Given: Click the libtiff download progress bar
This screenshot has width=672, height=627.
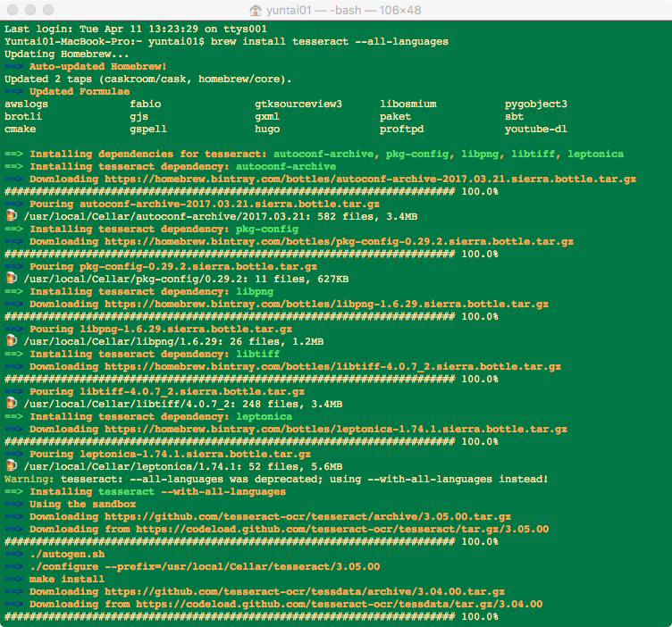Looking at the screenshot, I should point(230,379).
